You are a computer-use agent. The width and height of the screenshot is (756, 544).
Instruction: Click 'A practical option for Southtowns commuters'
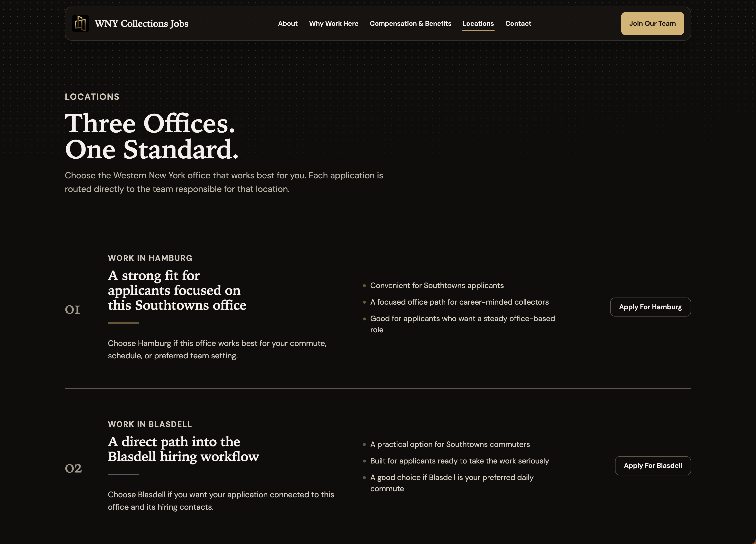(450, 444)
